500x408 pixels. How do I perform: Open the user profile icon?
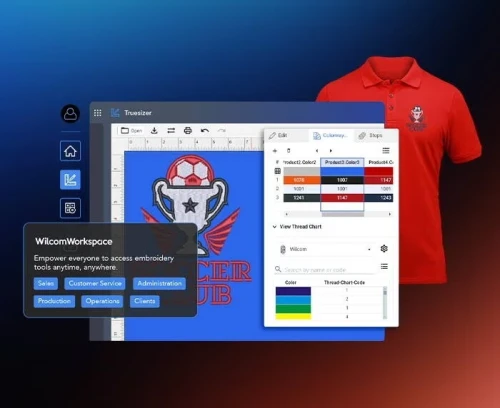tap(70, 114)
